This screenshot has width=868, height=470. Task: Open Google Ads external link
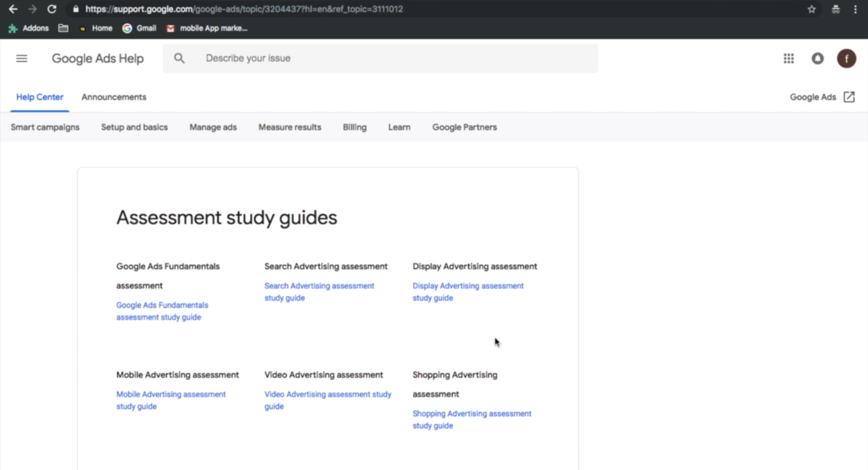click(x=821, y=97)
